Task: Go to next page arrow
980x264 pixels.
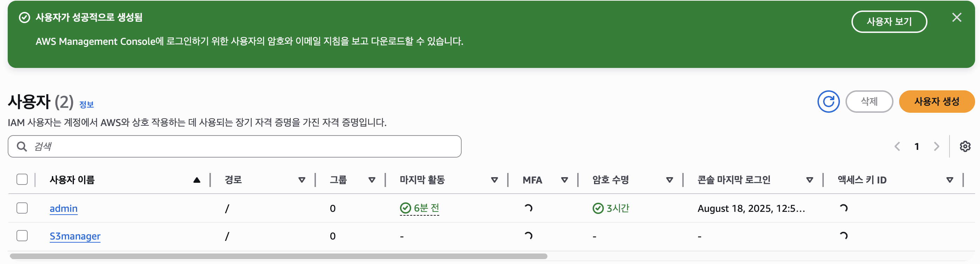Action: pos(936,146)
